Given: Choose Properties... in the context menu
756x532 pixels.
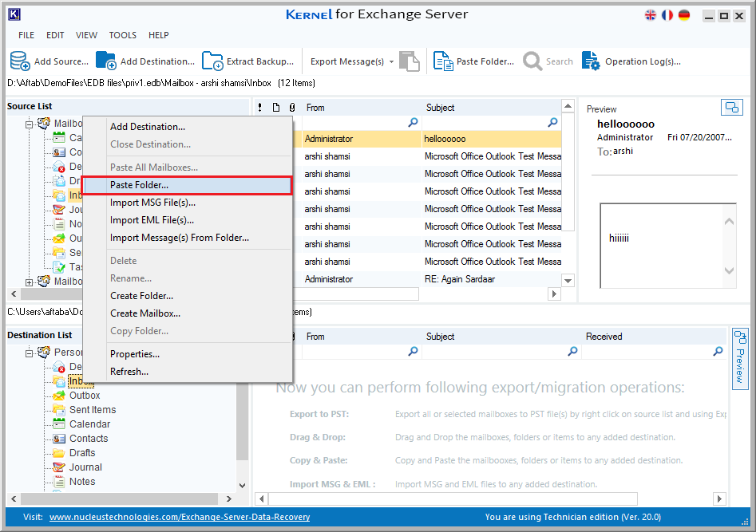Looking at the screenshot, I should tap(187, 354).
